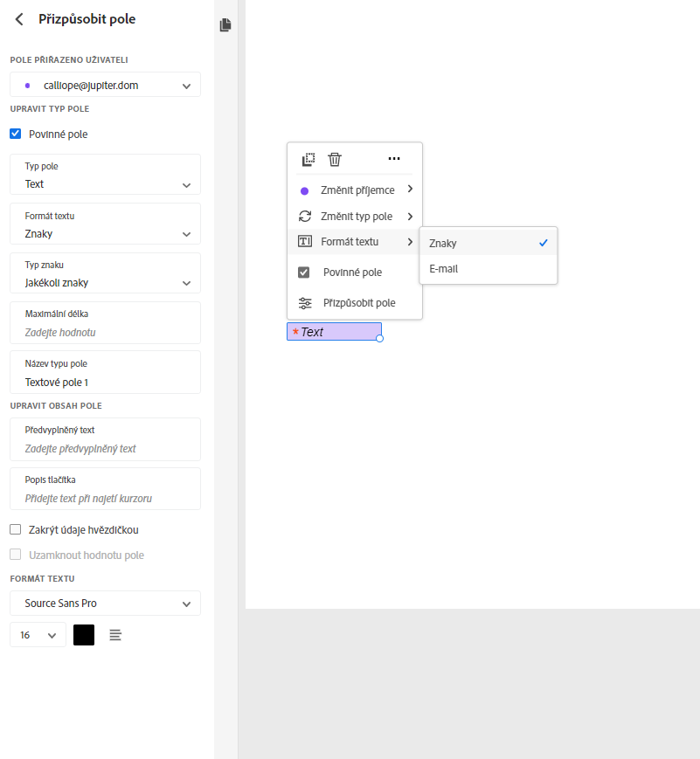700x759 pixels.
Task: Select E-mail in the format submenu
Action: [444, 269]
